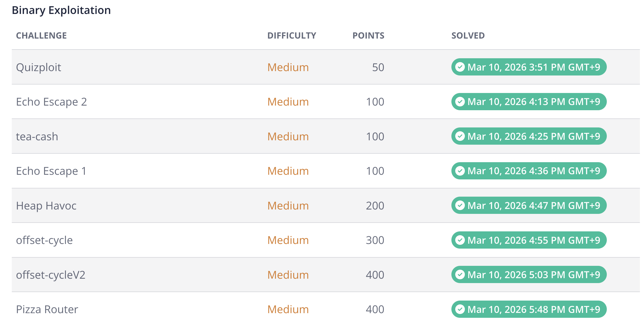Click the SOLVED column header

(468, 36)
